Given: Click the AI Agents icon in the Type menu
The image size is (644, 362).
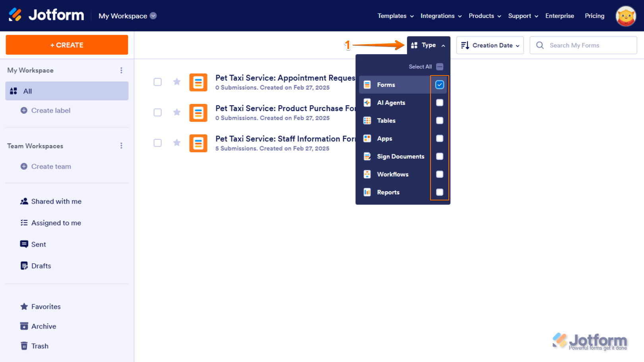Looking at the screenshot, I should [x=367, y=102].
